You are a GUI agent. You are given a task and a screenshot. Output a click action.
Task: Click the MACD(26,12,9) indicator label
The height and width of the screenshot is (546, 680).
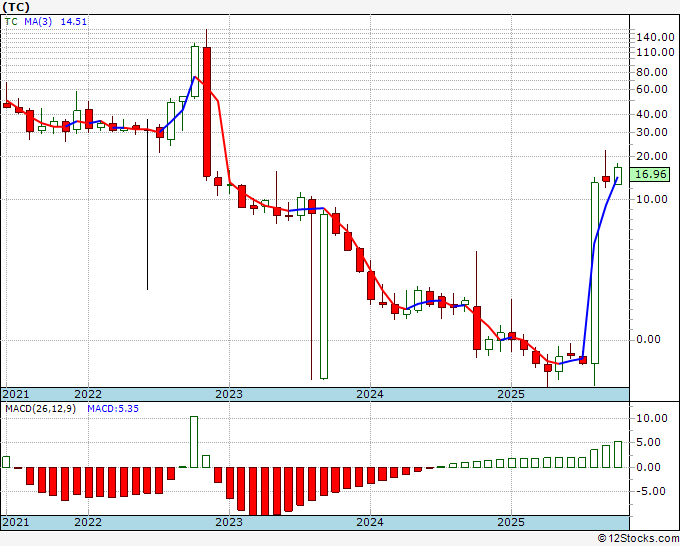40,409
